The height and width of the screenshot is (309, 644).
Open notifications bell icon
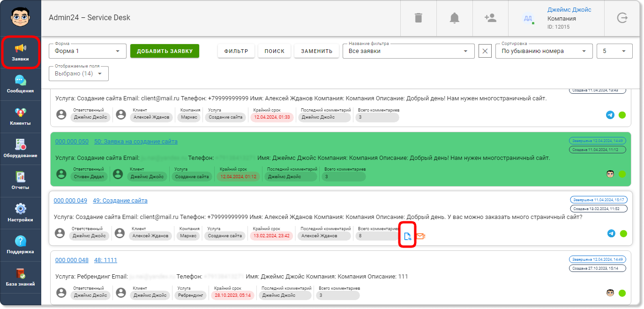(455, 18)
